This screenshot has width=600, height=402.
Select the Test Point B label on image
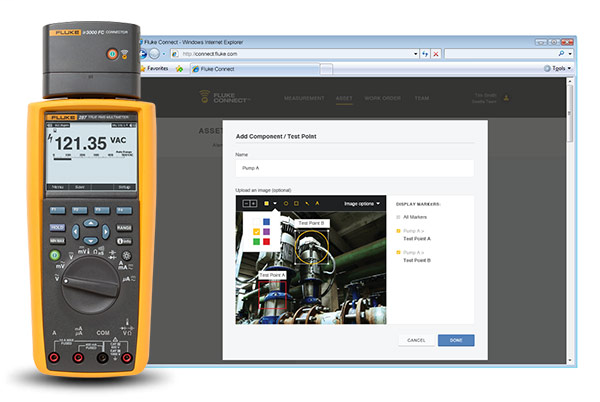point(311,223)
